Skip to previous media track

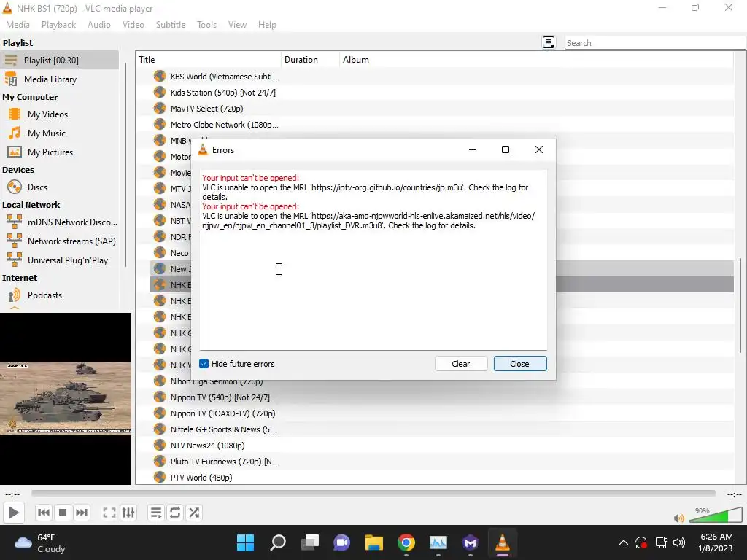tap(43, 513)
